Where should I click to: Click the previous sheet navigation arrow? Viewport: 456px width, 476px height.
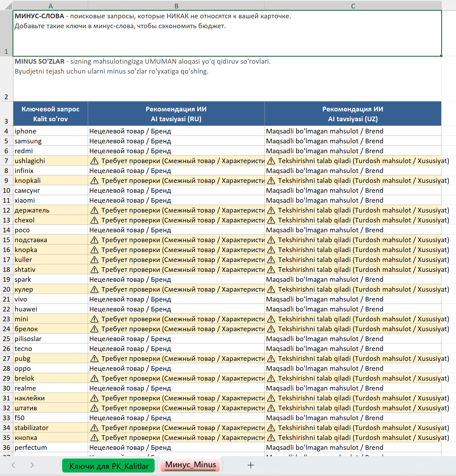point(13,465)
